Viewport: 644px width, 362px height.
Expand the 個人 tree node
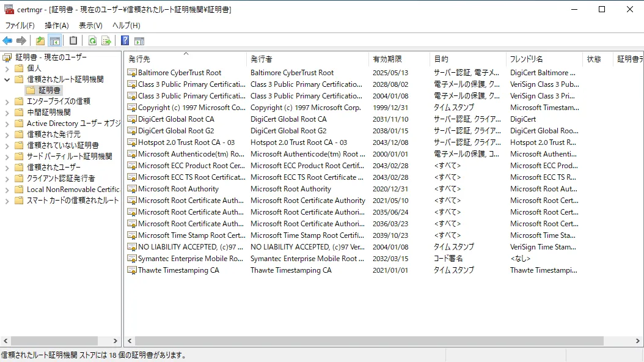(x=7, y=68)
